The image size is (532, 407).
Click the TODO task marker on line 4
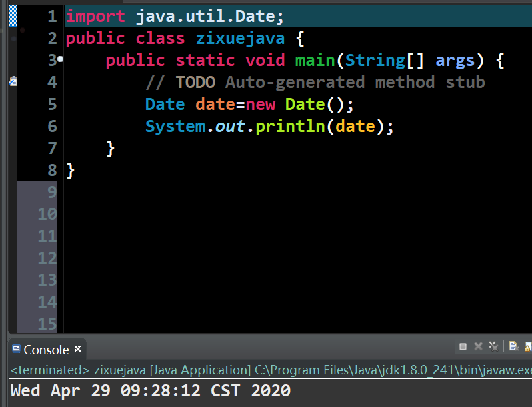coord(13,81)
